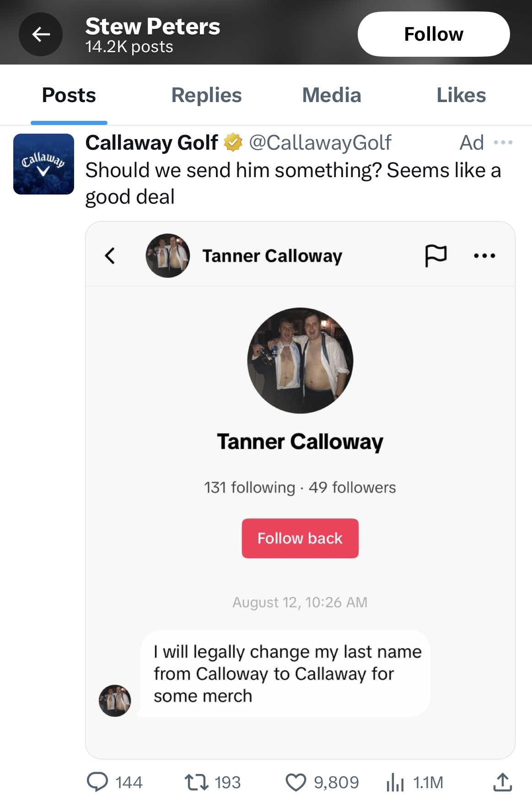Open the ad's three-dot more menu
This screenshot has height=806, width=532.
pos(503,143)
